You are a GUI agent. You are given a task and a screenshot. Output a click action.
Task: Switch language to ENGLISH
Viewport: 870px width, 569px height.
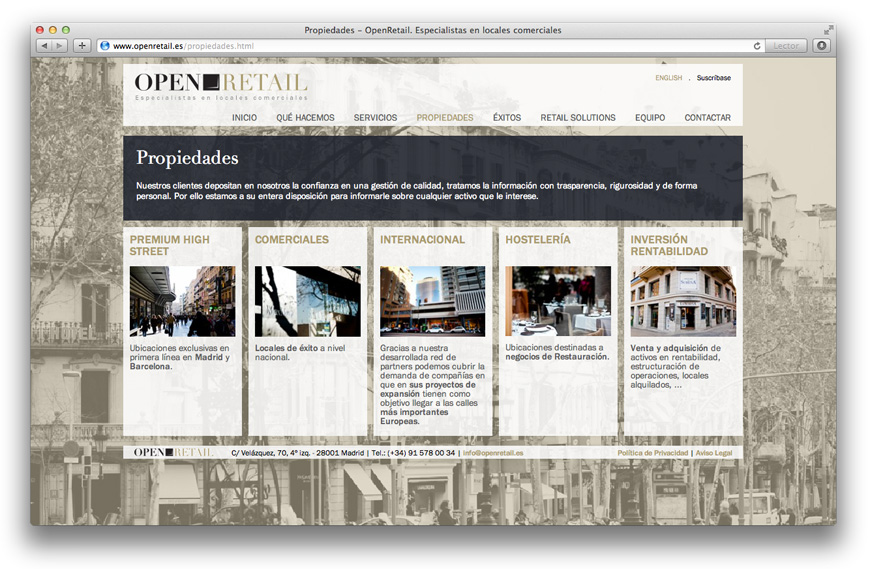669,78
